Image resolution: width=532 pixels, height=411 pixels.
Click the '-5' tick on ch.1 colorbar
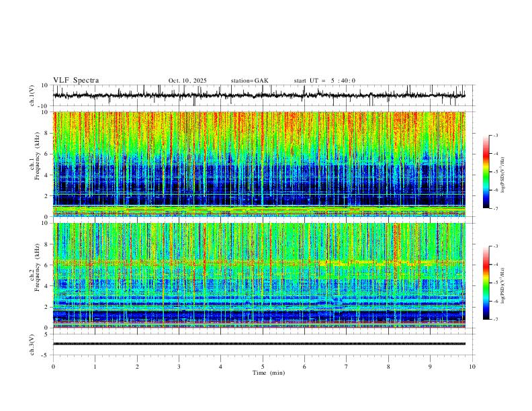tap(495, 172)
